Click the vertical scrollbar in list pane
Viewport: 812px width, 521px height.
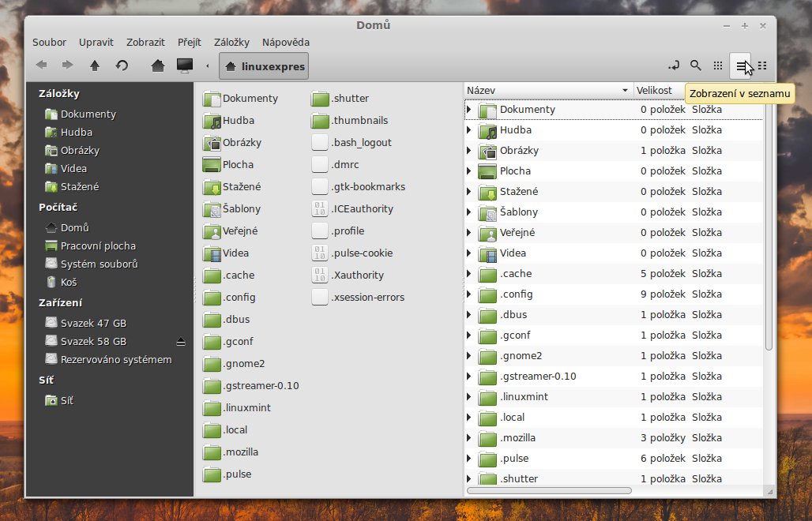coord(769,225)
